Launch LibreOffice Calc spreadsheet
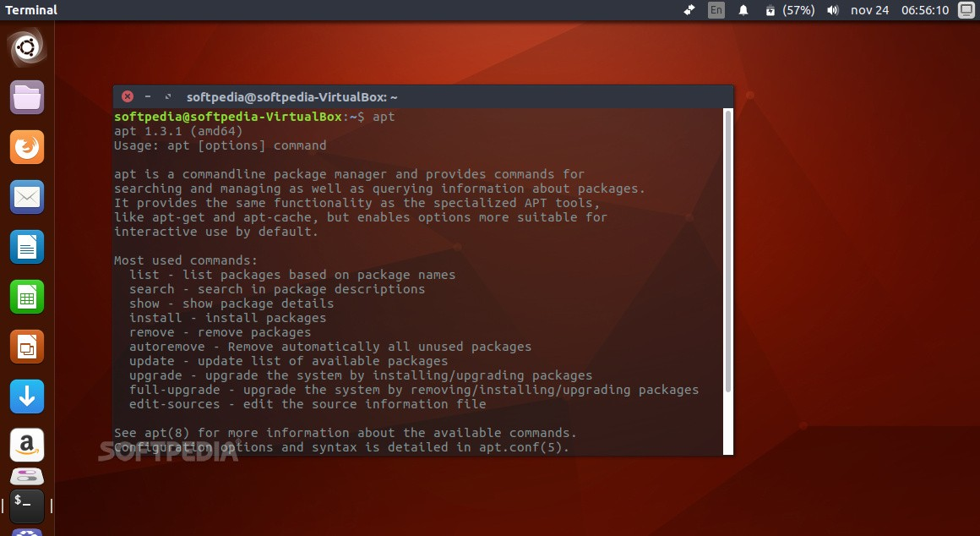The height and width of the screenshot is (536, 980). pos(27,297)
